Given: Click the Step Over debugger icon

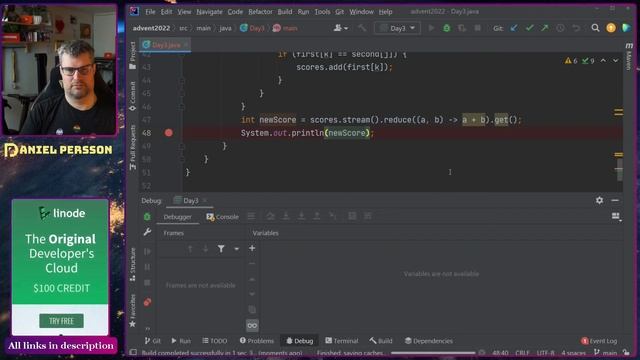Looking at the screenshot, I should coord(270,216).
